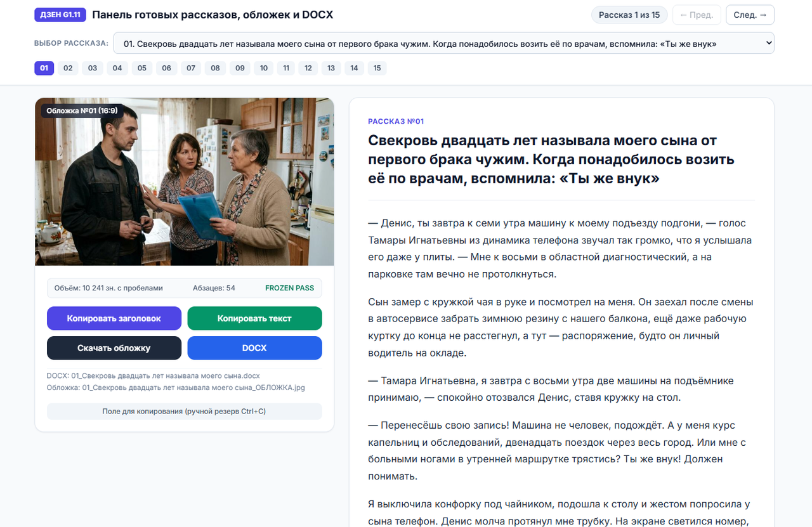Open story tab 04
Viewport: 812px width, 527px height.
coord(117,68)
